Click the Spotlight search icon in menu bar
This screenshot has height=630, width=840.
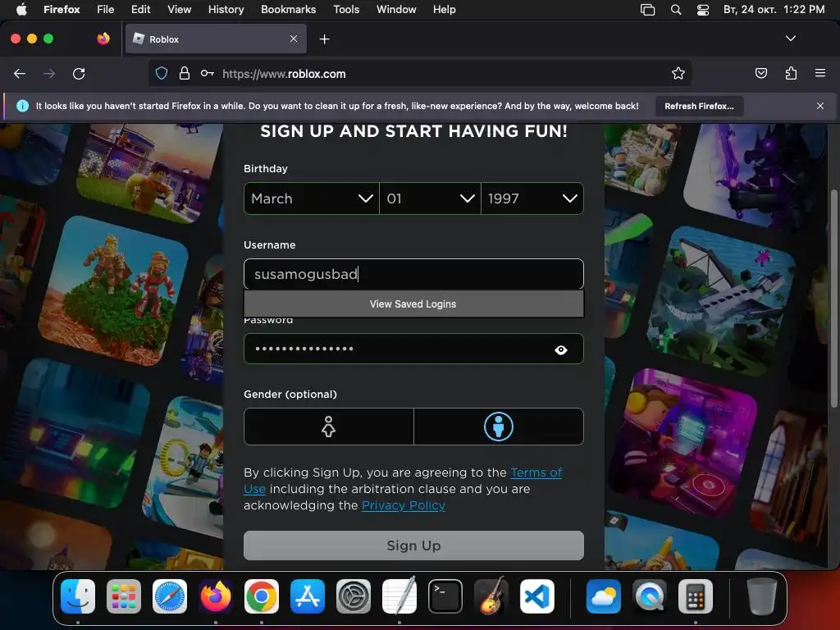(676, 10)
